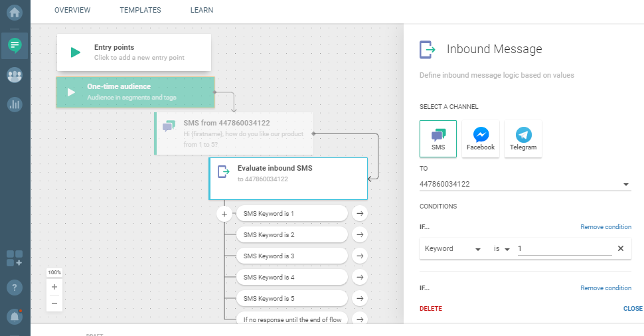The height and width of the screenshot is (336, 644).
Task: Open the people audience sidebar icon
Action: (x=15, y=75)
